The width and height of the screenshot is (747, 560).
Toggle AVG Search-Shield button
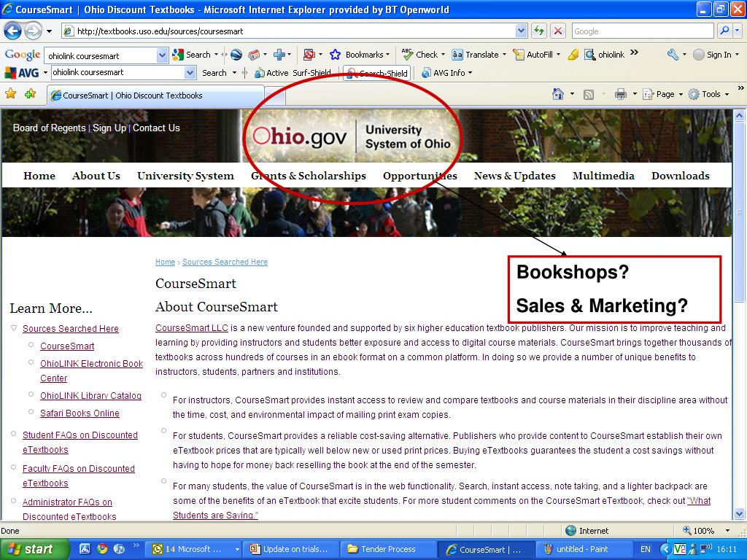pyautogui.click(x=377, y=73)
